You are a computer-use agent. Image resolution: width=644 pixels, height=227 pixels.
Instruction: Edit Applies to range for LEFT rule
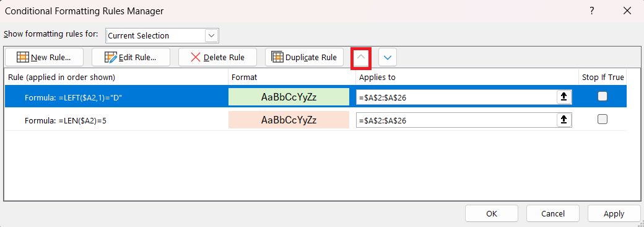pos(456,97)
